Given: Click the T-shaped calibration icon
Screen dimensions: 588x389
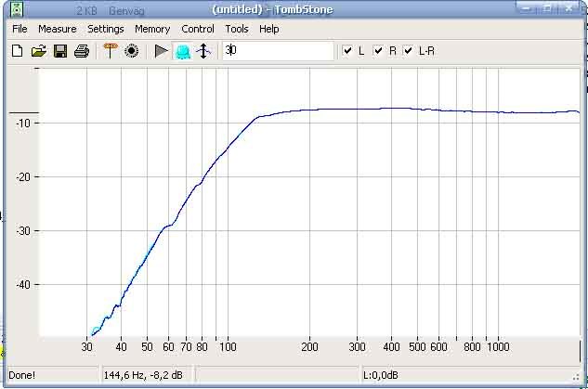Looking at the screenshot, I should (x=111, y=51).
